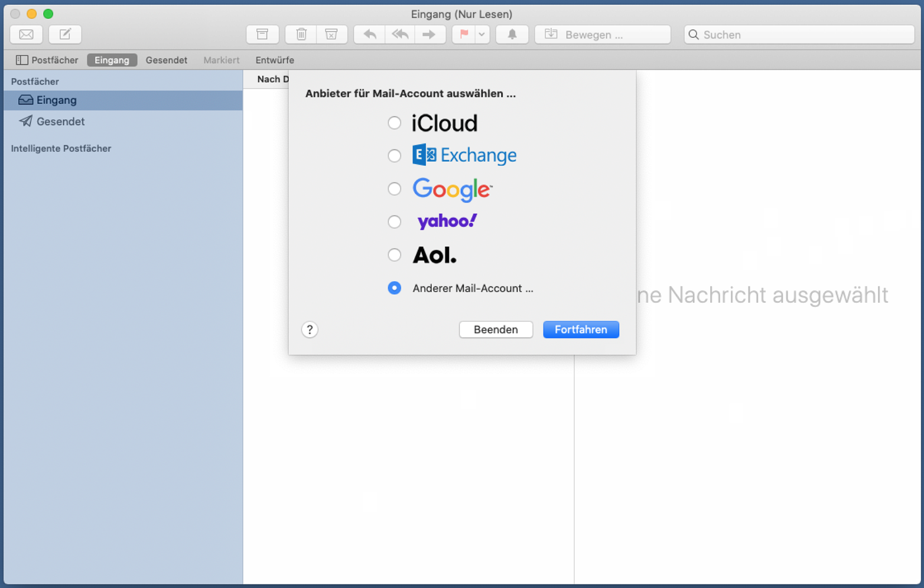Open the Bewegen move-to dropdown

[602, 35]
